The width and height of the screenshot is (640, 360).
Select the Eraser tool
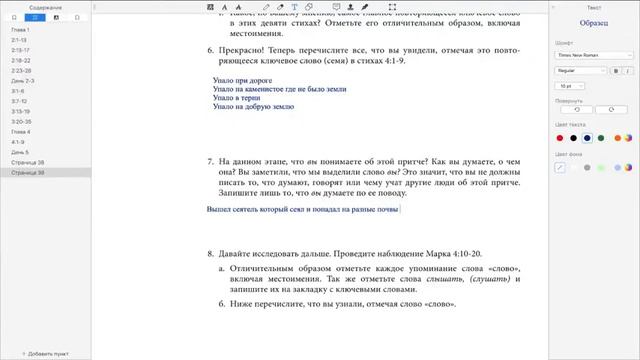[280, 7]
